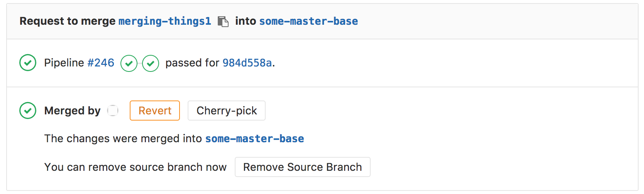Follow some-master-base link in merged message
Viewport: 644px width, 194px height.
254,139
